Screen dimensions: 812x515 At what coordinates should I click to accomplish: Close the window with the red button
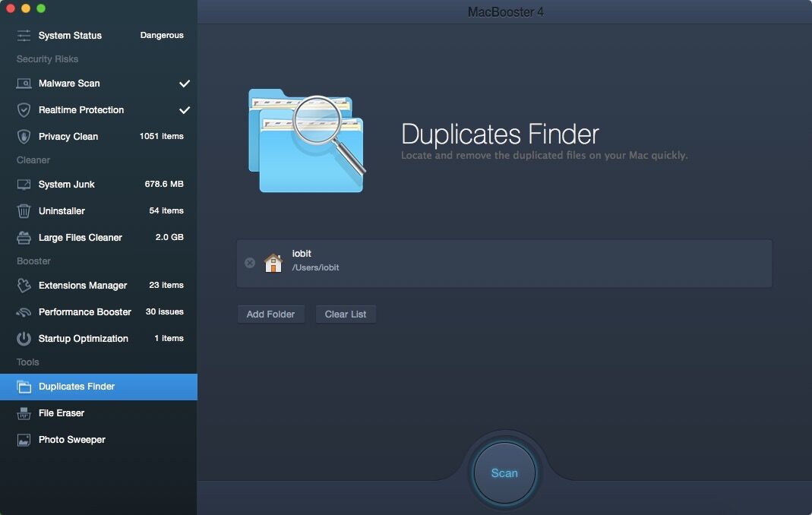tap(10, 8)
